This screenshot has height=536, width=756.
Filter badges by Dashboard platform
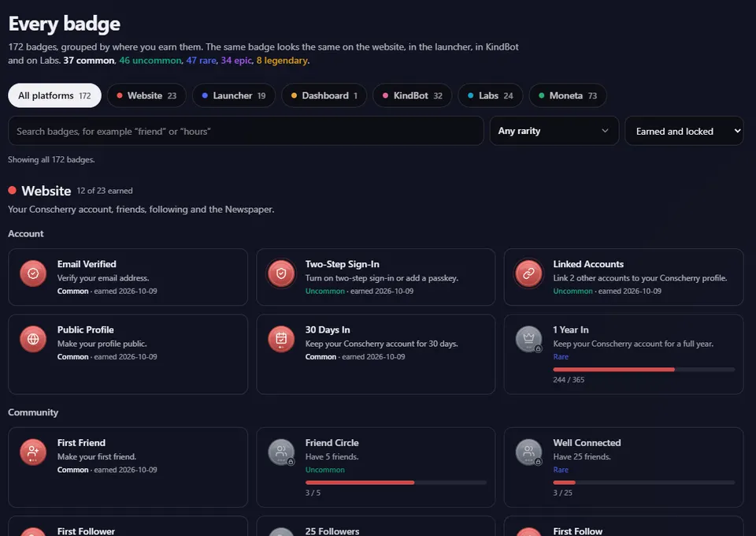click(x=324, y=95)
